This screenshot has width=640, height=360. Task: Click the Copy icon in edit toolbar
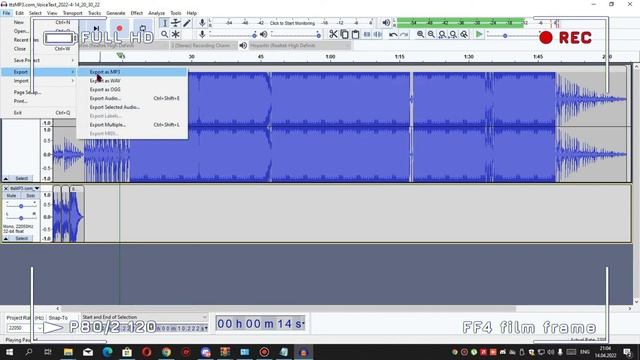[x=344, y=34]
